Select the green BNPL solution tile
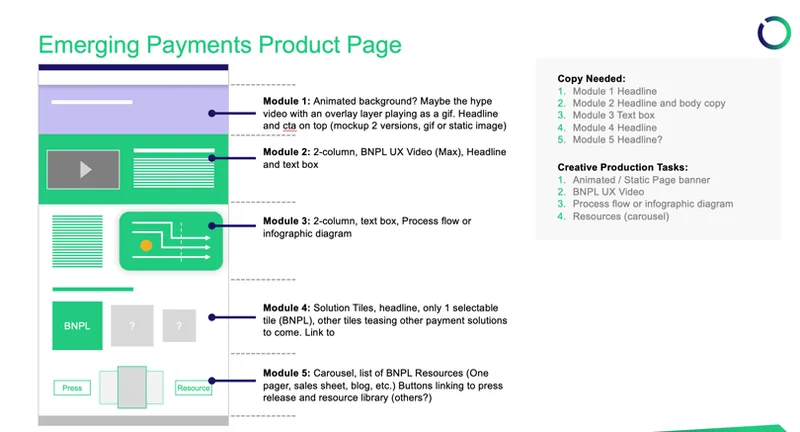The height and width of the screenshot is (432, 800). pyautogui.click(x=77, y=325)
